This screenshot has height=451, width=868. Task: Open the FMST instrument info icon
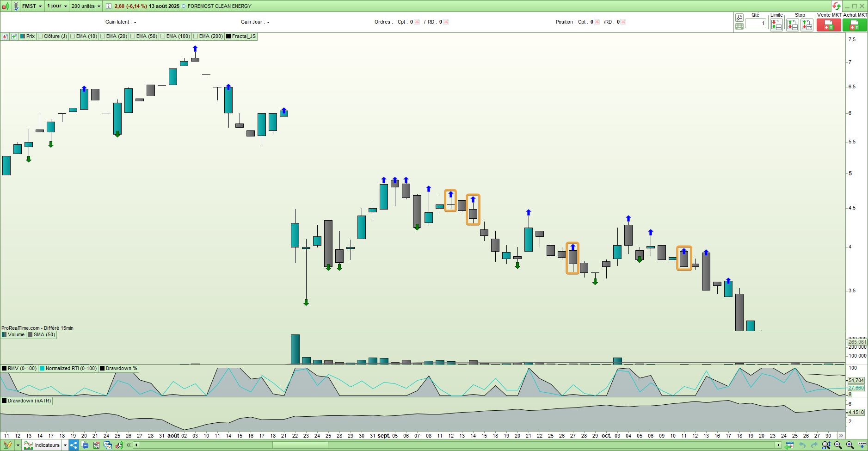(x=109, y=6)
